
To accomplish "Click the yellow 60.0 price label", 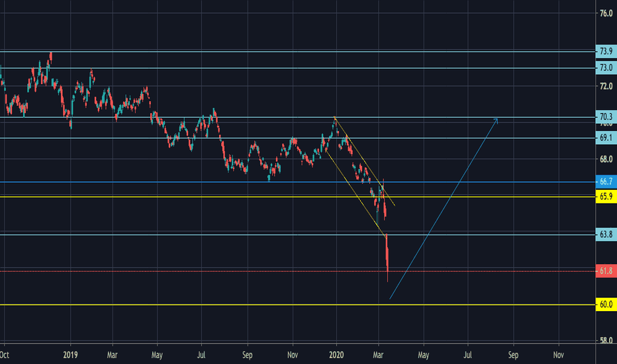I will click(x=606, y=304).
